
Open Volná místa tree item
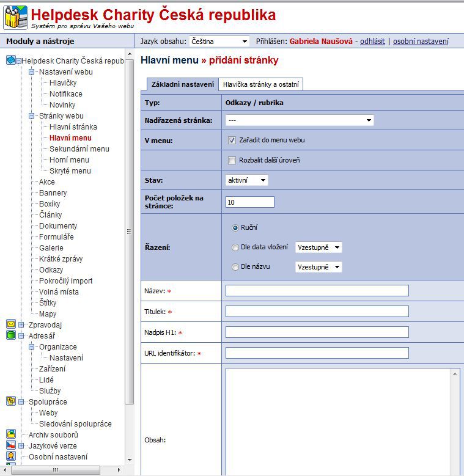pos(59,291)
